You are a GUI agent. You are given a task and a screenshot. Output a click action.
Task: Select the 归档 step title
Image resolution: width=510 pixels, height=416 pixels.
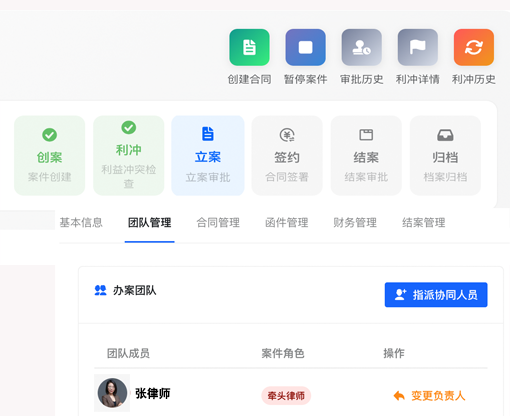[x=445, y=157]
